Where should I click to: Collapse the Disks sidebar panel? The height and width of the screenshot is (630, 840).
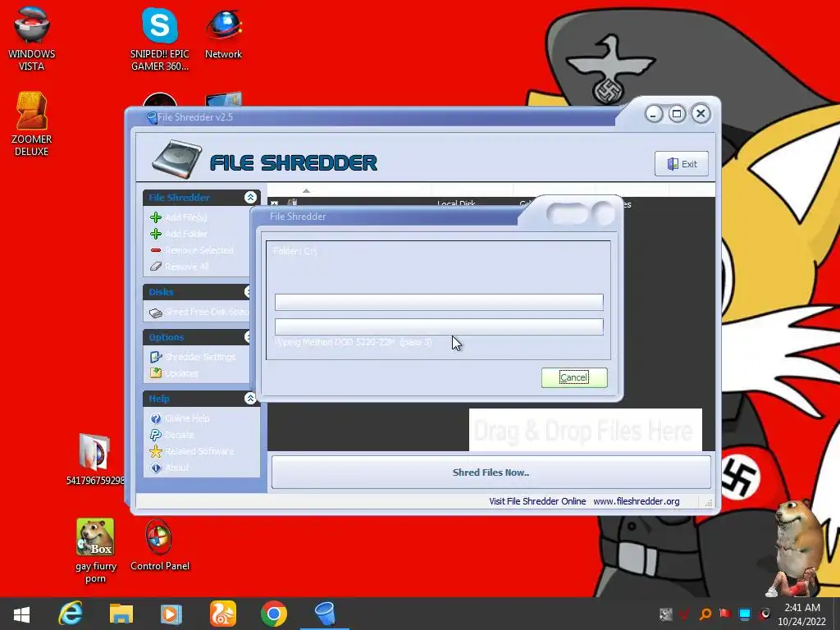(x=248, y=291)
